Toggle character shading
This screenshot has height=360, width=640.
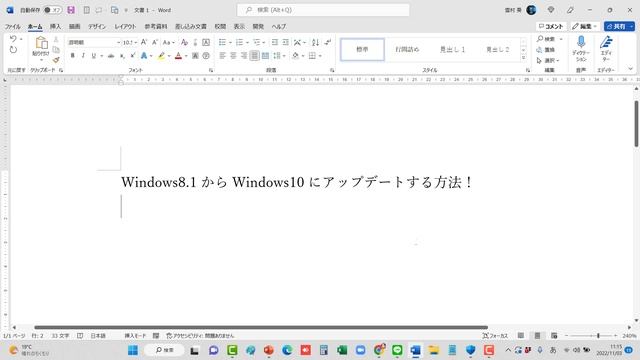click(x=196, y=56)
